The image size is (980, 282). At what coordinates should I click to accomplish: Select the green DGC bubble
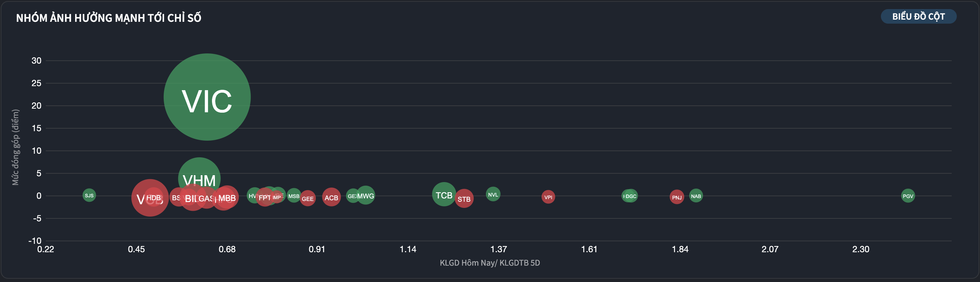(631, 196)
